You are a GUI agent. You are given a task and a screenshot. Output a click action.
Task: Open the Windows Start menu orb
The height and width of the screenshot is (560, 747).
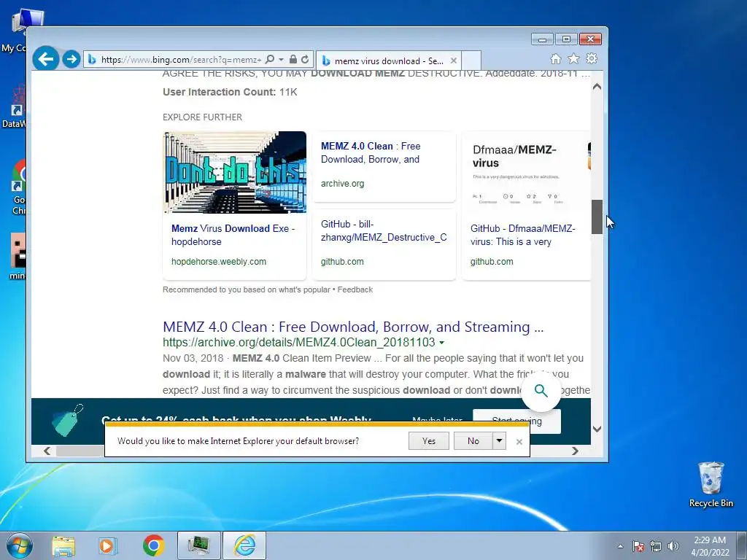click(x=20, y=545)
